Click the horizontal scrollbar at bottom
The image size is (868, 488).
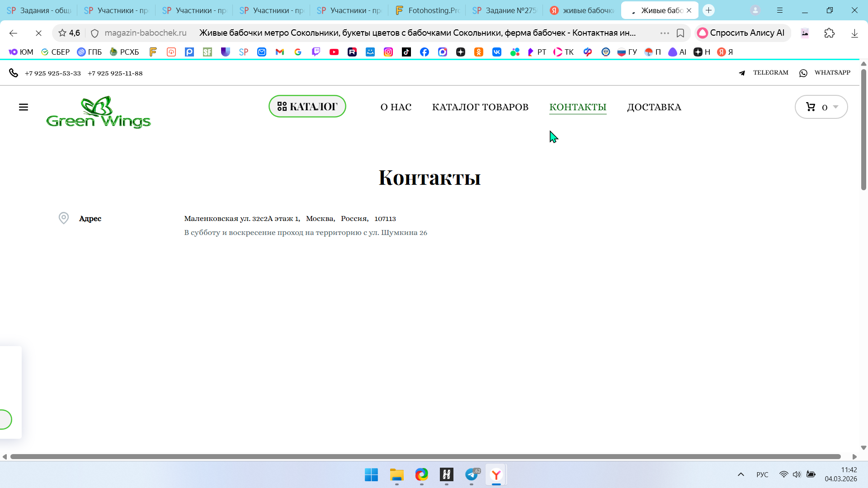point(425,456)
